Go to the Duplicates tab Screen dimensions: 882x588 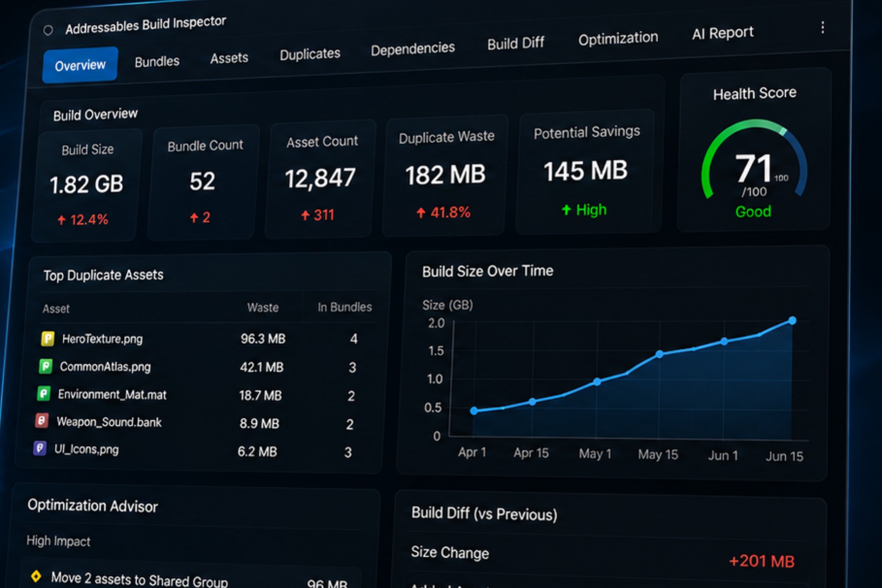point(310,54)
